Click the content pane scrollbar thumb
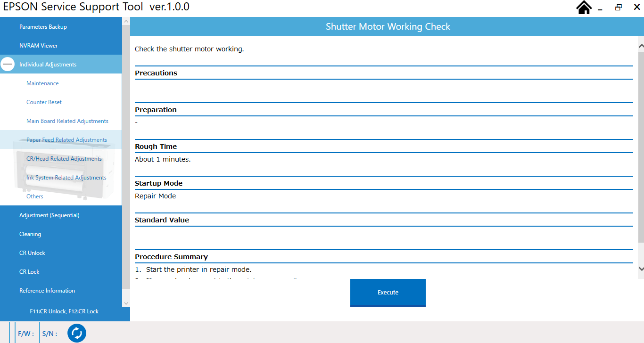 click(641, 147)
